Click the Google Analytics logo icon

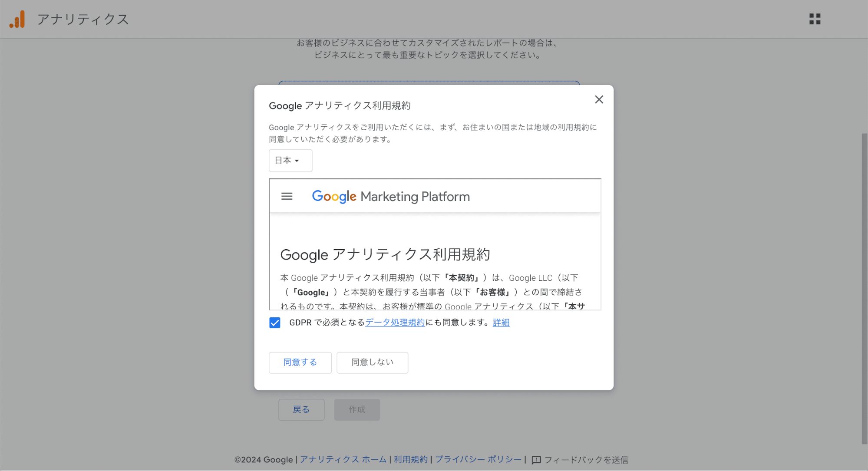(17, 20)
